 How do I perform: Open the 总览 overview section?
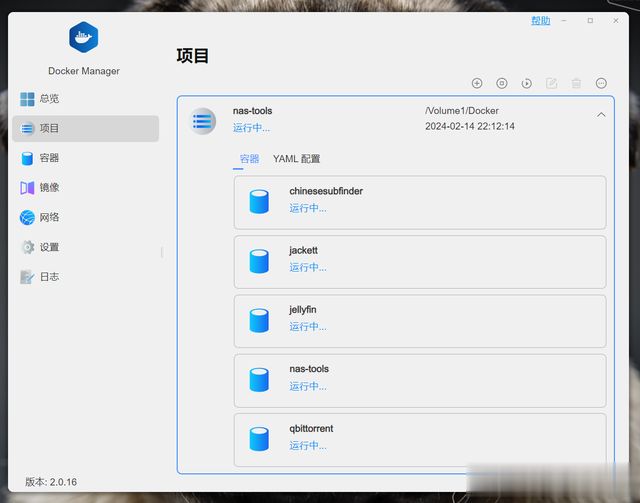[85, 99]
